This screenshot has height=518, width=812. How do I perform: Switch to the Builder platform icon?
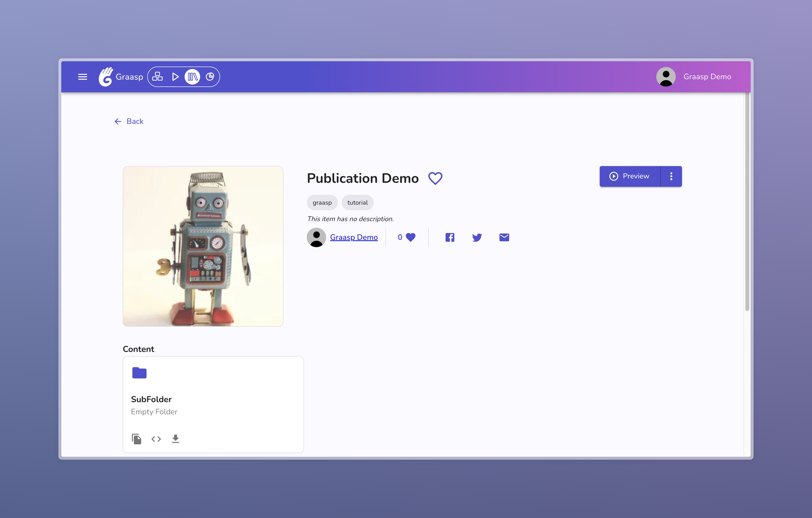click(157, 77)
